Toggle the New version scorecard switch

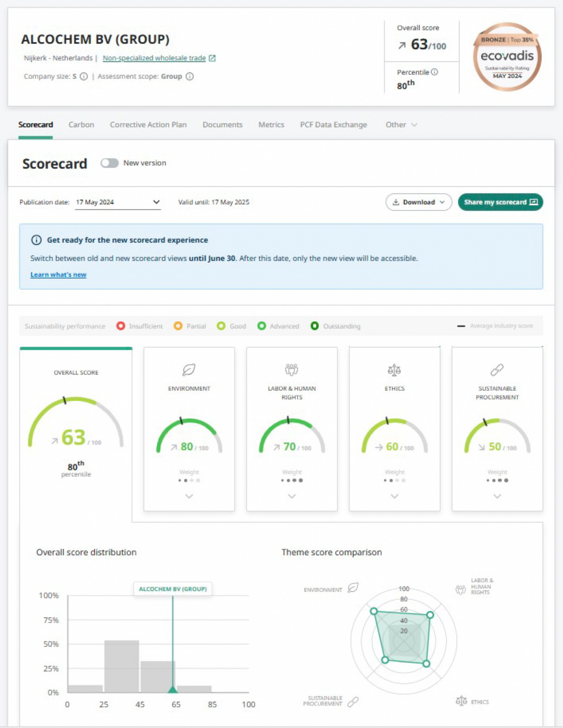tap(110, 163)
